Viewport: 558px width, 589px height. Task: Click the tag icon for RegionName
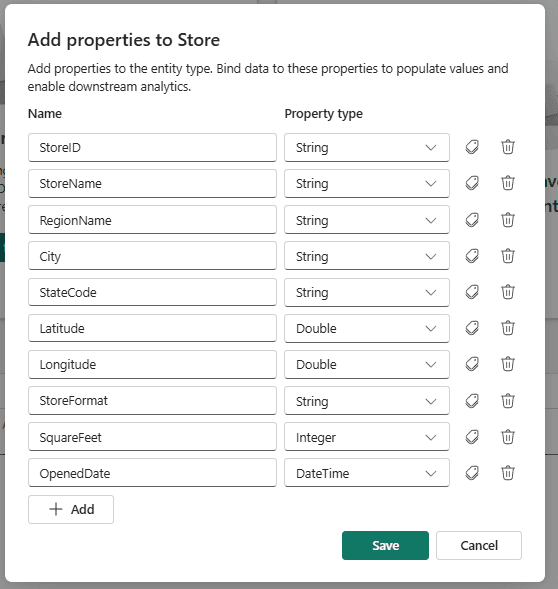tap(472, 220)
